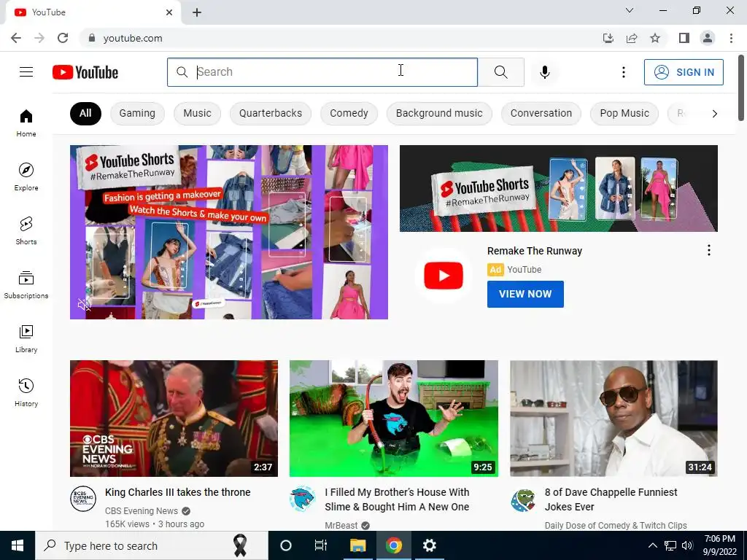Screen dimensions: 747x560
Task: Play Dave Chappelle video thumbnail
Action: [x=614, y=418]
